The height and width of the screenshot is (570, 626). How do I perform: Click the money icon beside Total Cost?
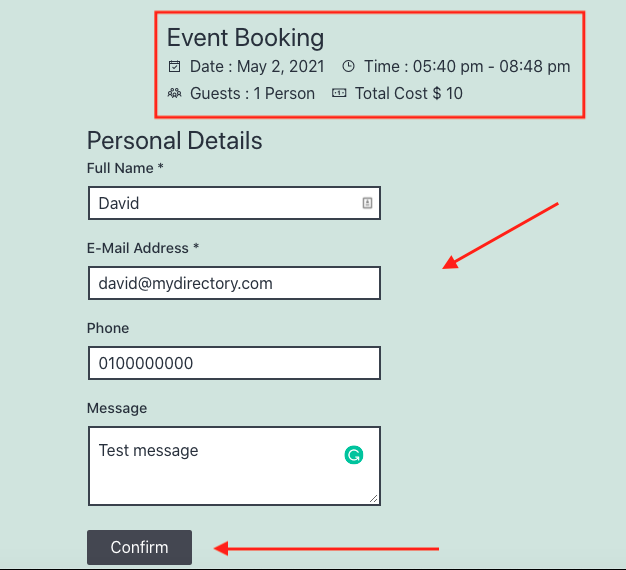339,93
